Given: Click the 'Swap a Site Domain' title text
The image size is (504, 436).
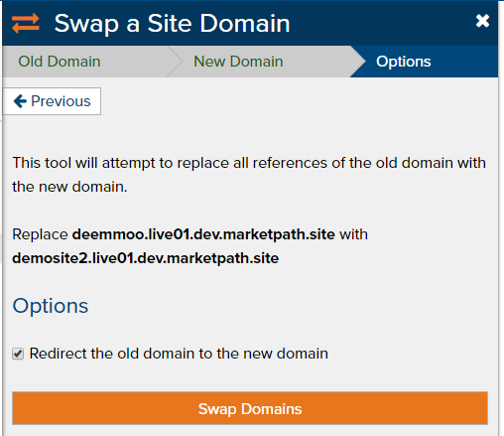Looking at the screenshot, I should [172, 24].
